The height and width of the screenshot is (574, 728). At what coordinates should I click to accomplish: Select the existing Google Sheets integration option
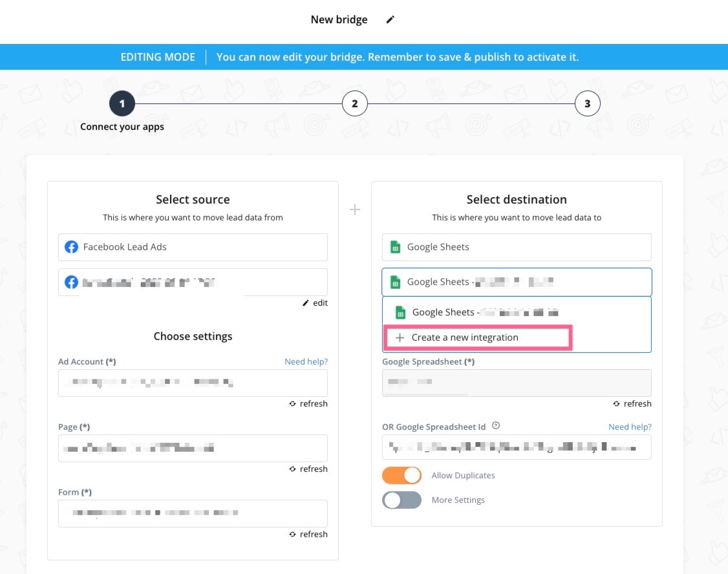tap(517, 312)
